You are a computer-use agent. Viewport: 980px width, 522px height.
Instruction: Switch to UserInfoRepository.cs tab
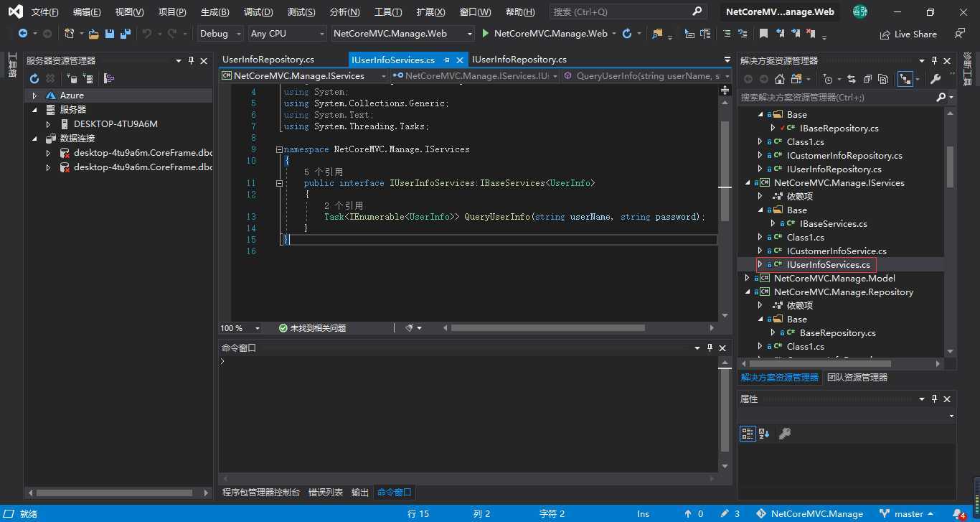click(268, 60)
